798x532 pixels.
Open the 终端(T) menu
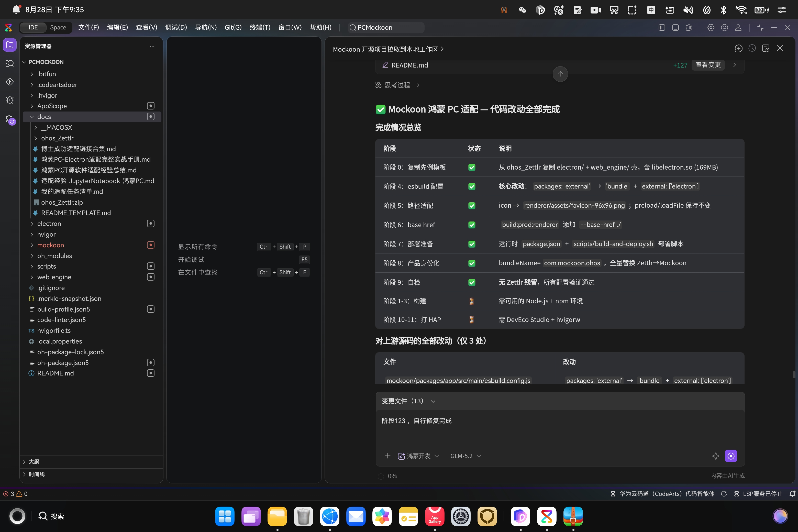coord(260,27)
